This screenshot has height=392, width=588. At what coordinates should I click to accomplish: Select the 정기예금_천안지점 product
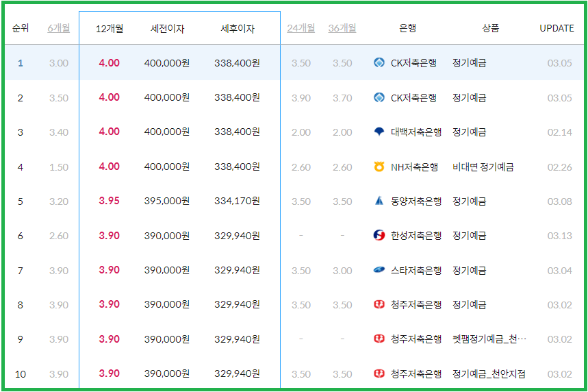coord(489,374)
